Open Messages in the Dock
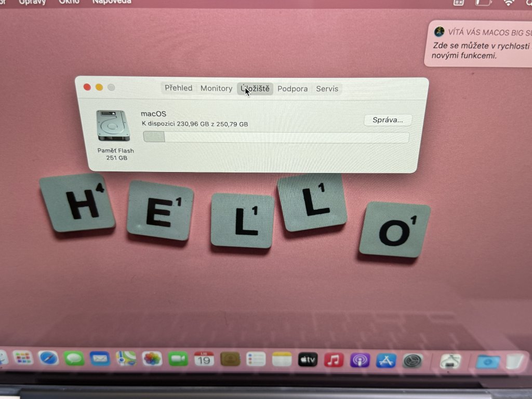The height and width of the screenshot is (399, 532). pos(74,358)
